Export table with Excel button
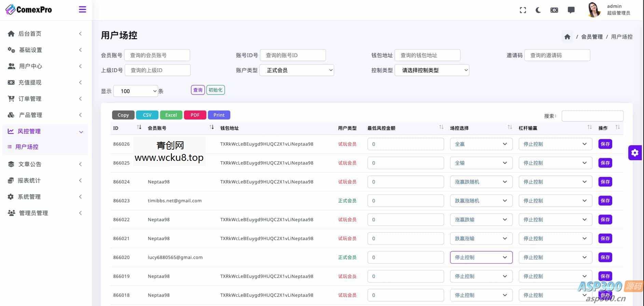 (x=171, y=115)
